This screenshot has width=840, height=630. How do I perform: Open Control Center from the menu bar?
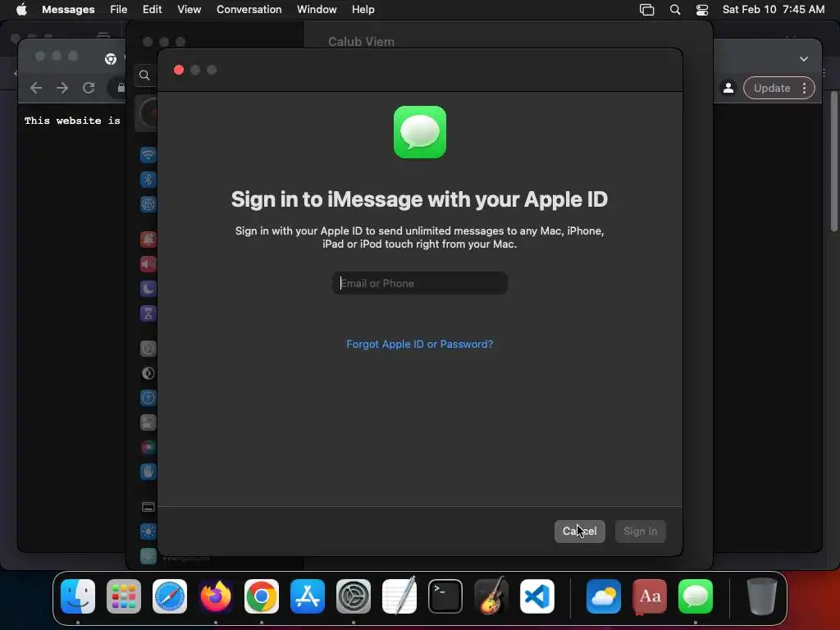coord(702,10)
